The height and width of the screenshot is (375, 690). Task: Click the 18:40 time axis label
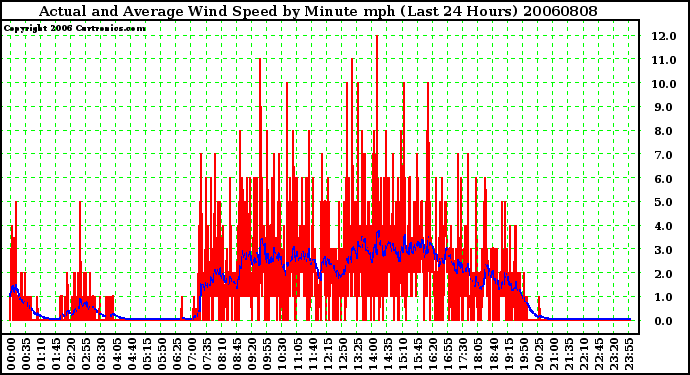pyautogui.click(x=493, y=354)
